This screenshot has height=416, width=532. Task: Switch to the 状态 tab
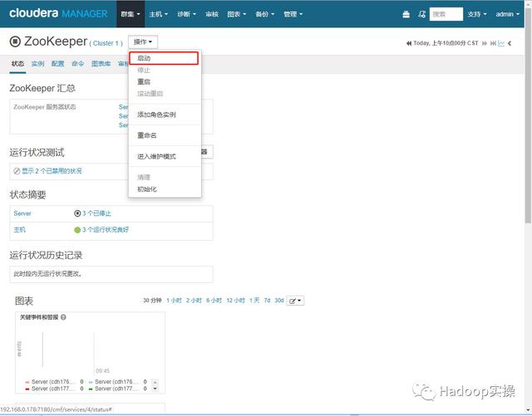pos(17,64)
